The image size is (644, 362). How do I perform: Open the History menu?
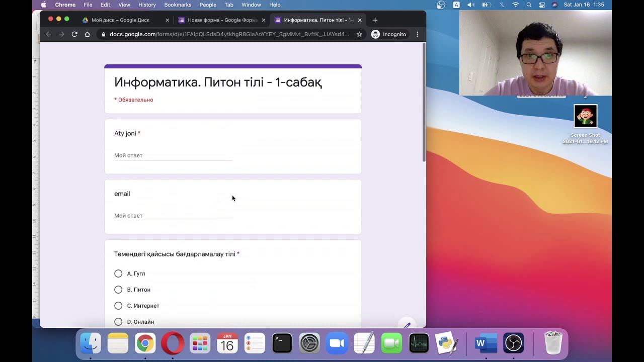pos(147,5)
